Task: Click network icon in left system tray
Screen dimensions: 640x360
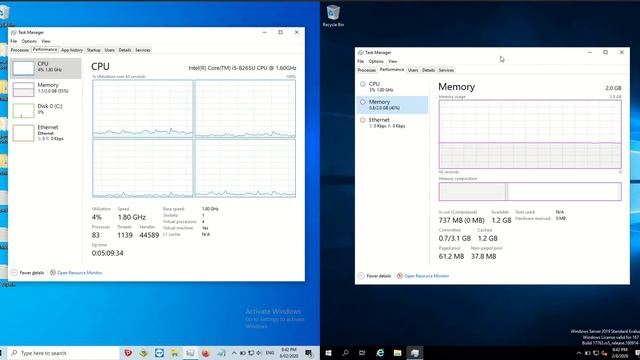Action: [x=251, y=353]
